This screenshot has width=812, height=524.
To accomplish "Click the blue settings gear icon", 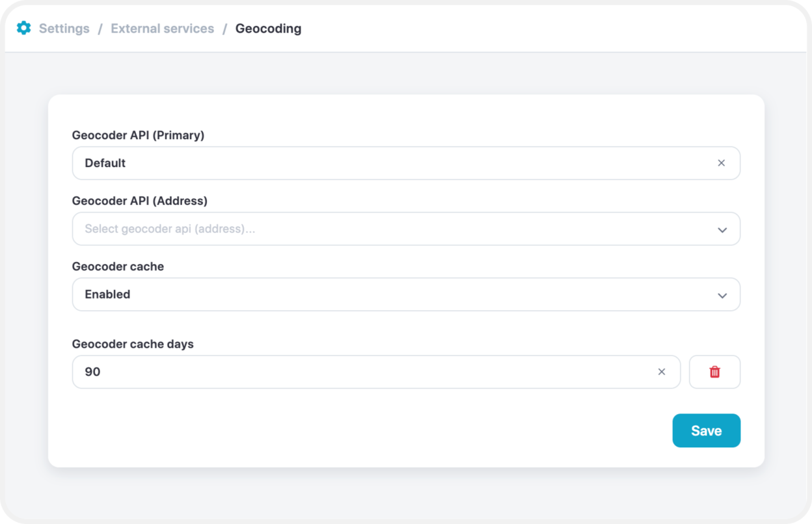I will (x=24, y=28).
